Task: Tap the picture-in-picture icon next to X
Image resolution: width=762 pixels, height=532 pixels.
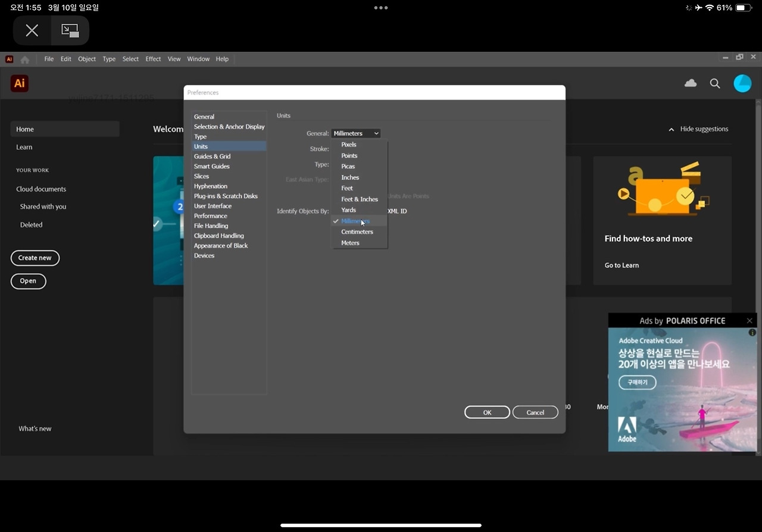Action: click(70, 30)
